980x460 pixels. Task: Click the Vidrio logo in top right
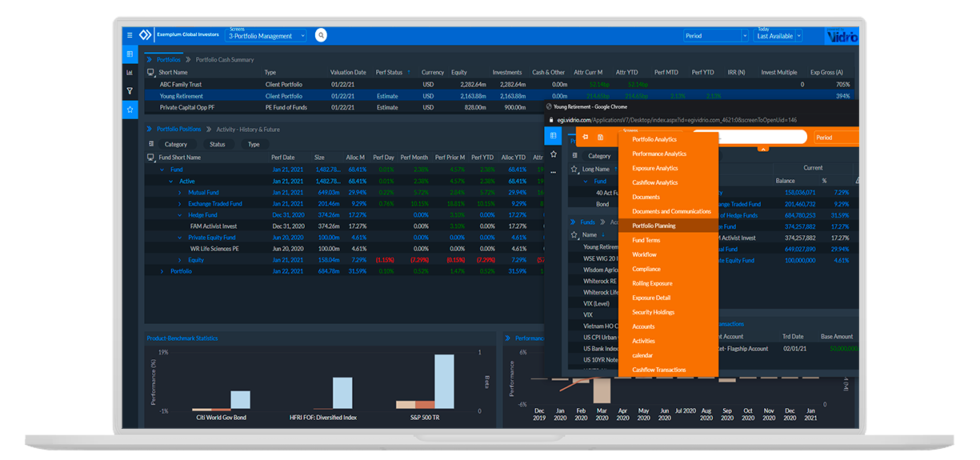click(841, 36)
